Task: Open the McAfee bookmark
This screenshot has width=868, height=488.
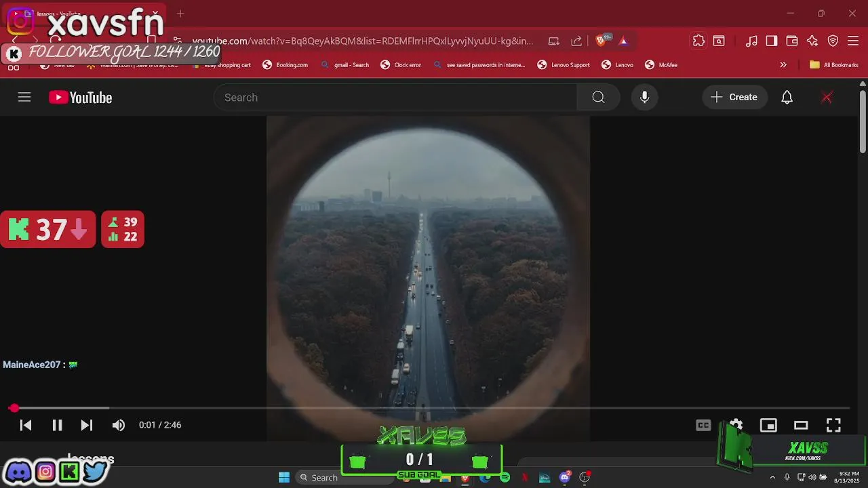Action: (x=661, y=65)
